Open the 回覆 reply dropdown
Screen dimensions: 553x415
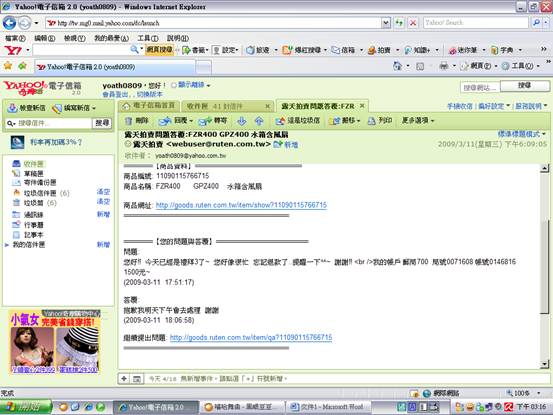pos(191,121)
